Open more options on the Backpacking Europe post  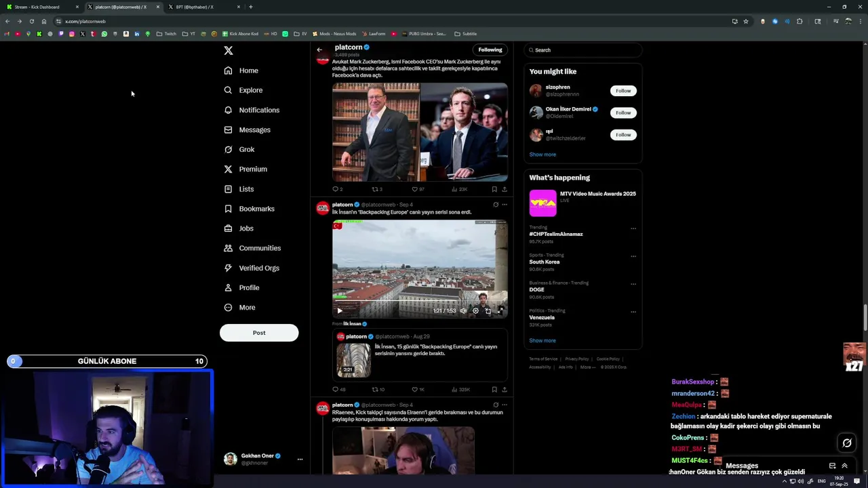504,205
